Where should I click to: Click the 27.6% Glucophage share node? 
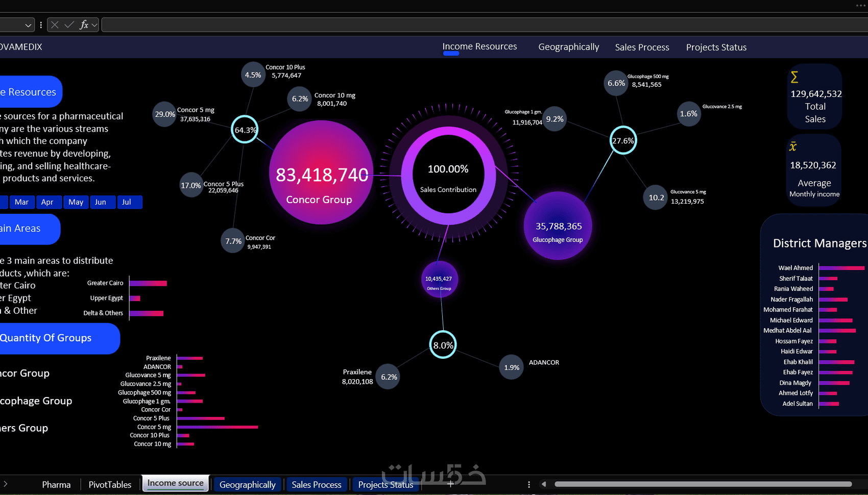(x=623, y=140)
